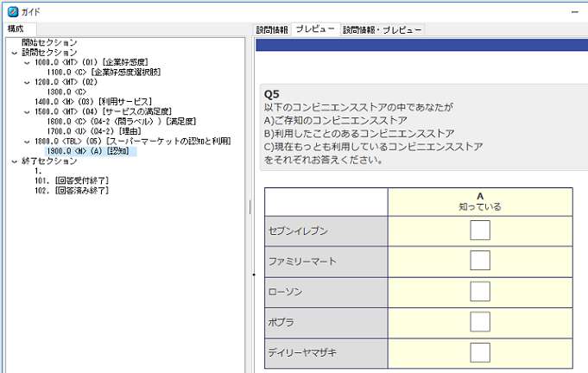Select 1600.0 満足度 tree item
This screenshot has width=588, height=373.
click(x=122, y=122)
